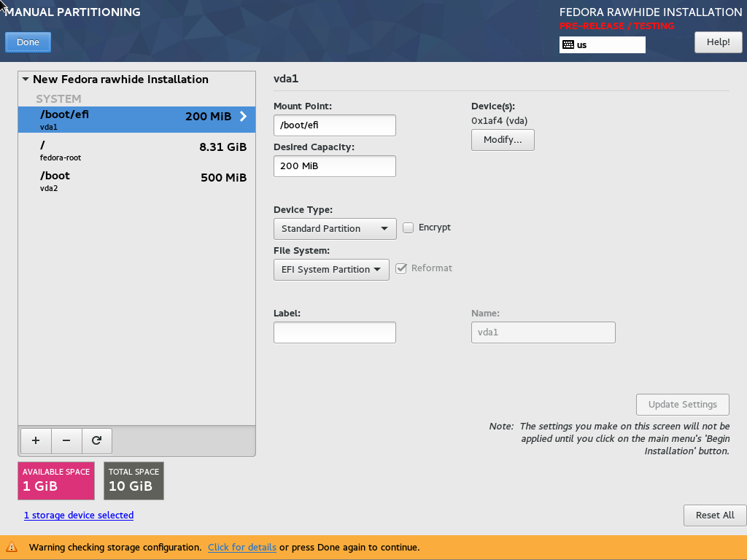The width and height of the screenshot is (747, 560).
Task: Select the /boot/efi vda1 mount point
Action: (136, 120)
